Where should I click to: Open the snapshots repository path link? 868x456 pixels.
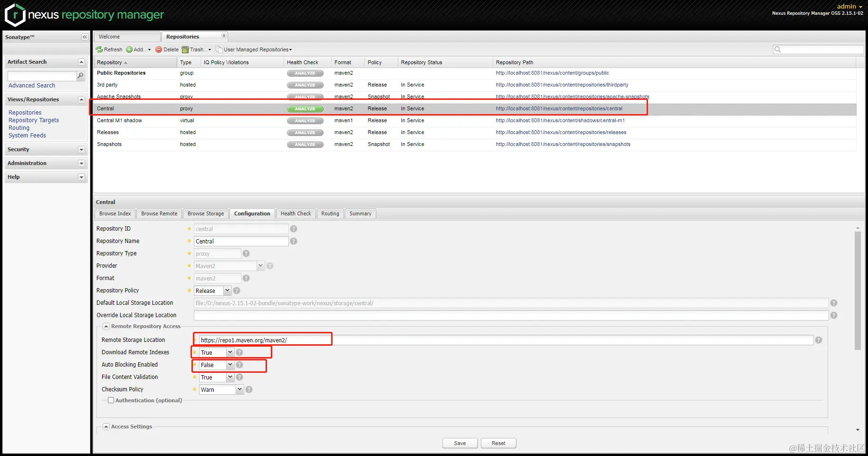[x=563, y=145]
